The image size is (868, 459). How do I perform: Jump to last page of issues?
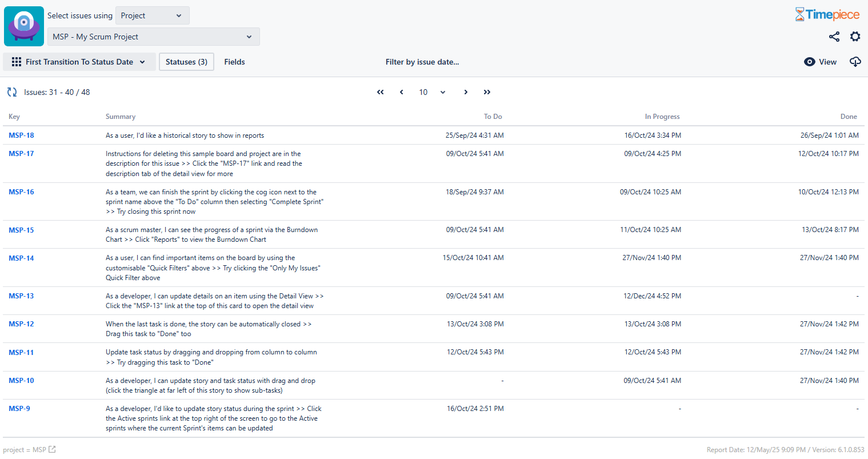point(487,92)
